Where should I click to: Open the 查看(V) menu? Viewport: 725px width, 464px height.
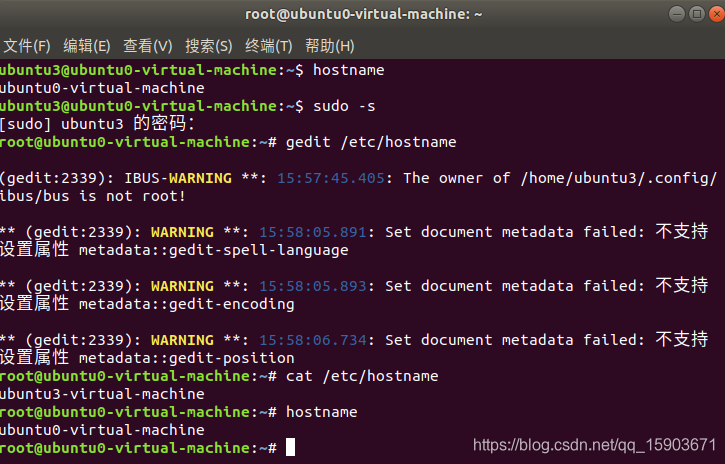[147, 46]
